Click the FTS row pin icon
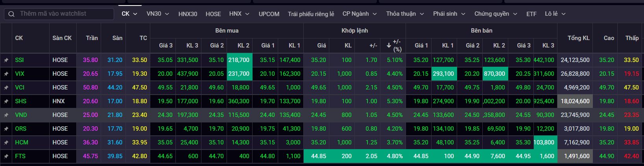 [x=6, y=156]
